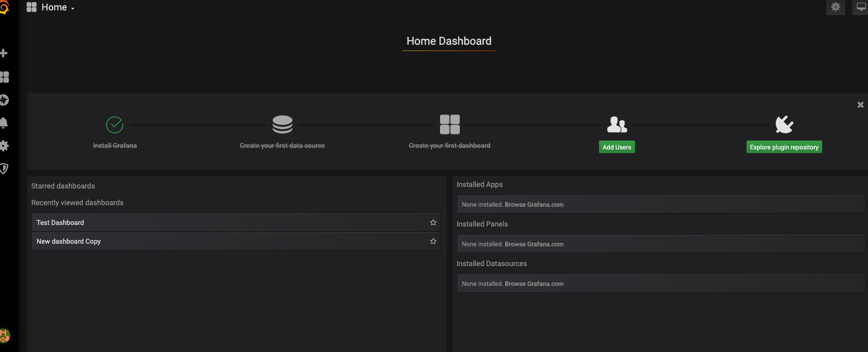
Task: Star the Test Dashboard
Action: click(433, 222)
